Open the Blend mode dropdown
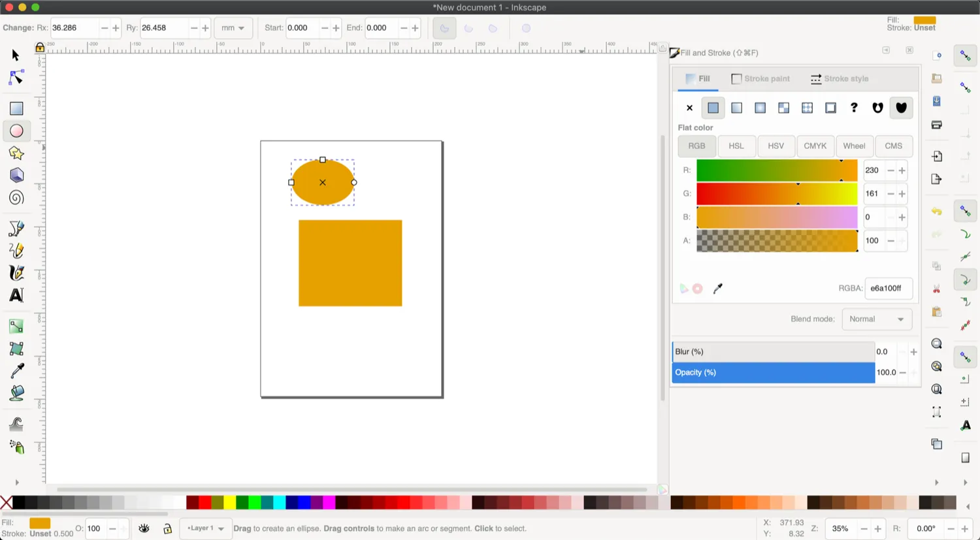 coord(876,319)
